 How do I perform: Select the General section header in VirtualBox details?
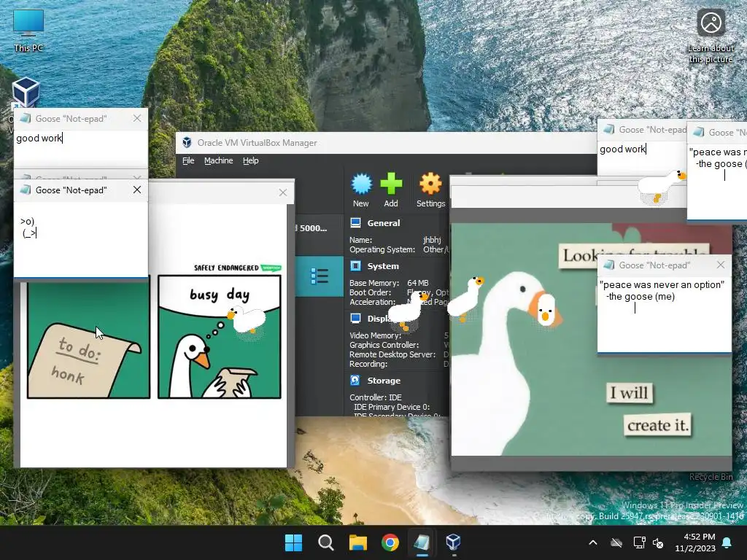coord(384,223)
